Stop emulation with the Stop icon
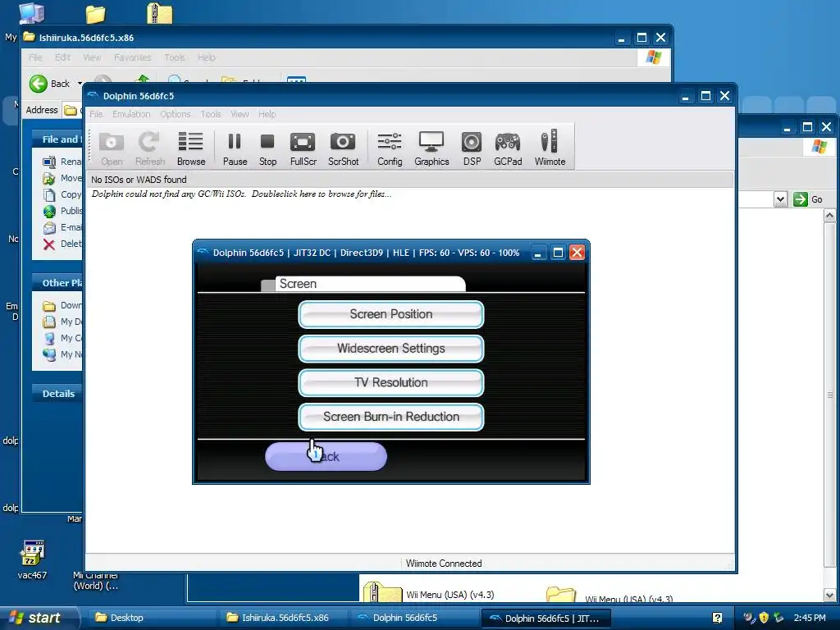Screen dimensions: 840x630 point(267,148)
